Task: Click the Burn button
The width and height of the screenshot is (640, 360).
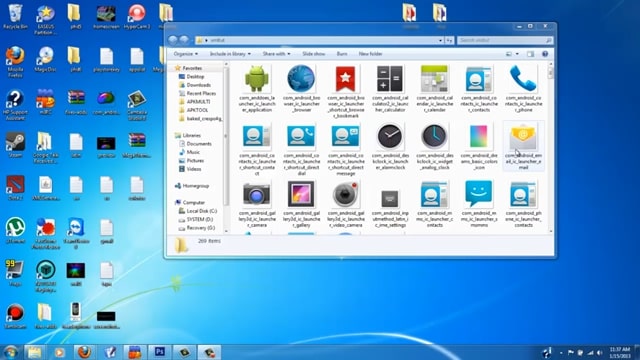Action: click(342, 54)
